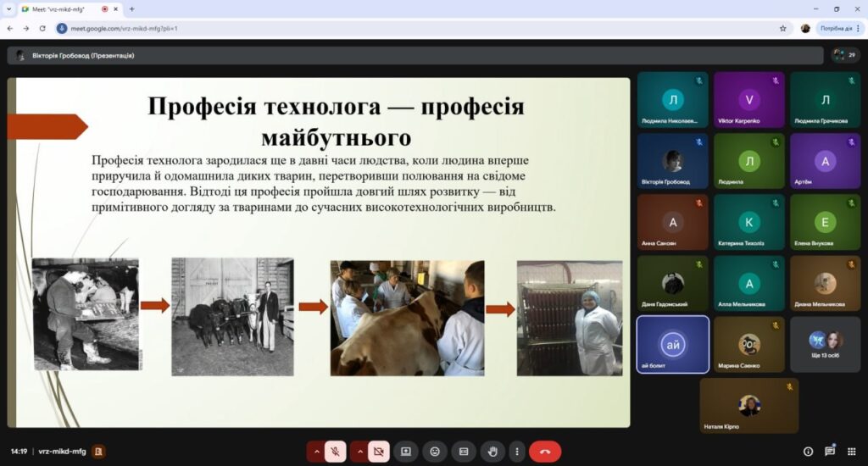Show participants list with 29 count
Viewport: 868px width, 466px height.
coord(845,55)
